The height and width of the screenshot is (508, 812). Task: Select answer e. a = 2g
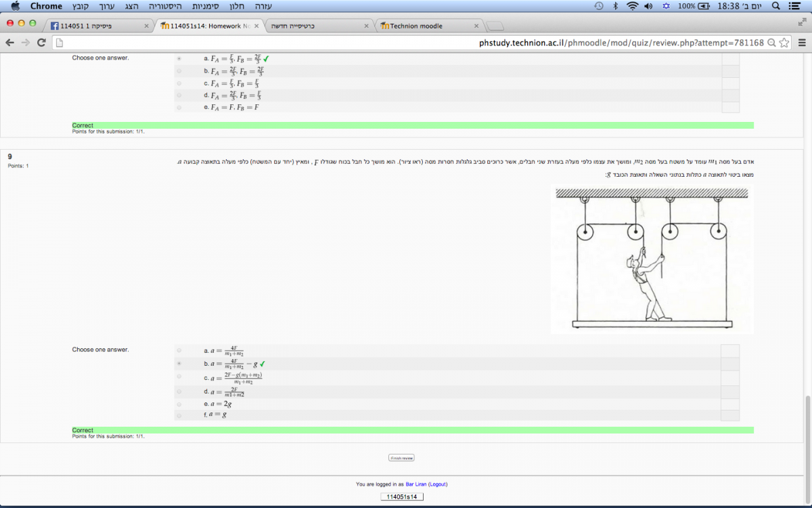(179, 404)
